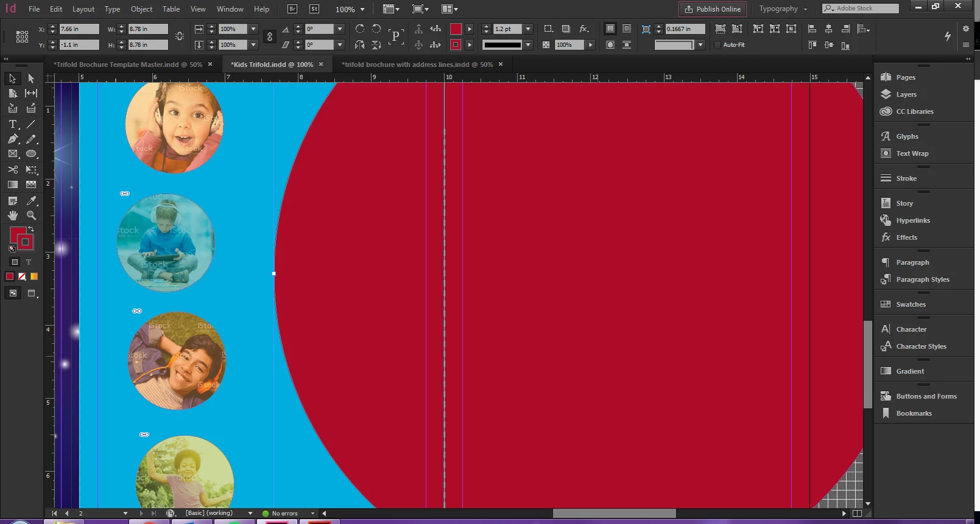Screen dimensions: 980x524
Task: Apply Gradient button in toolbox
Action: tap(34, 276)
